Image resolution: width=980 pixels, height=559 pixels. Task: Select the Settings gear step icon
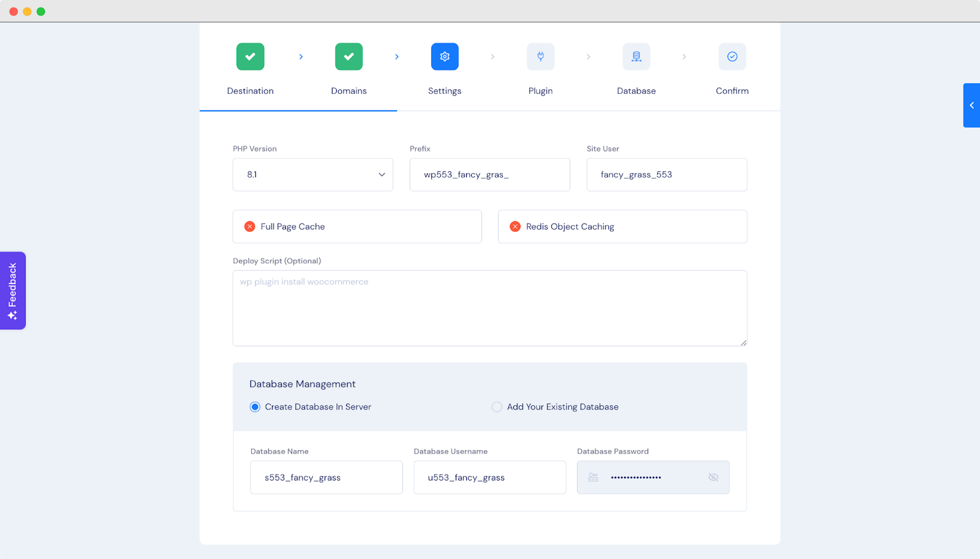(445, 57)
